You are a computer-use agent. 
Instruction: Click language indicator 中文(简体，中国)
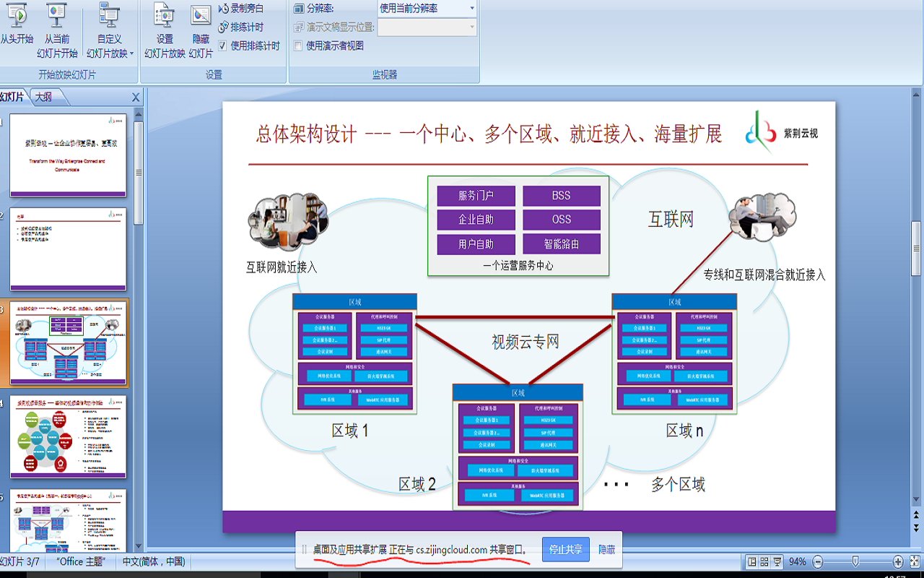154,561
